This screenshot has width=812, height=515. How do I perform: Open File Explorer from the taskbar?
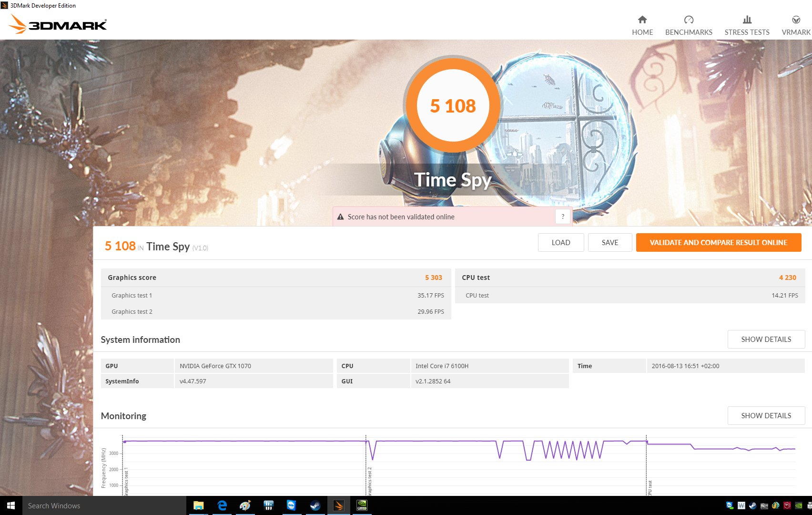(198, 505)
